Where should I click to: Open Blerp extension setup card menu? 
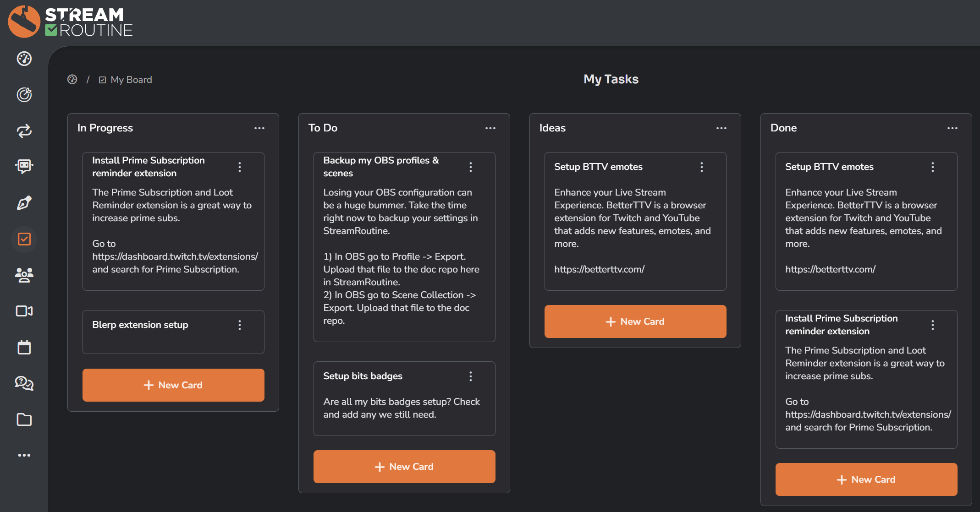point(240,325)
